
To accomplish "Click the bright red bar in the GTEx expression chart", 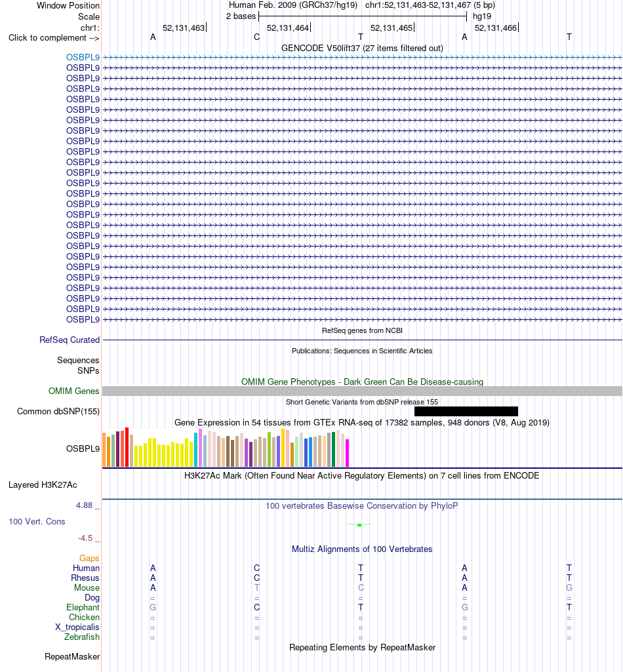I will point(127,447).
